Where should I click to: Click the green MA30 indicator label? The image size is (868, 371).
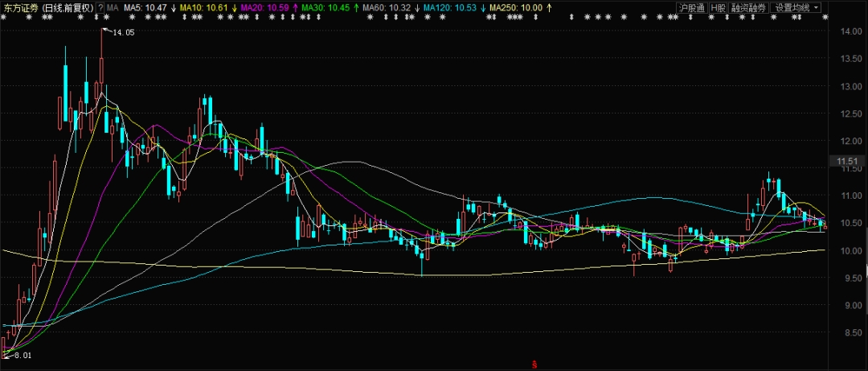pyautogui.click(x=325, y=7)
